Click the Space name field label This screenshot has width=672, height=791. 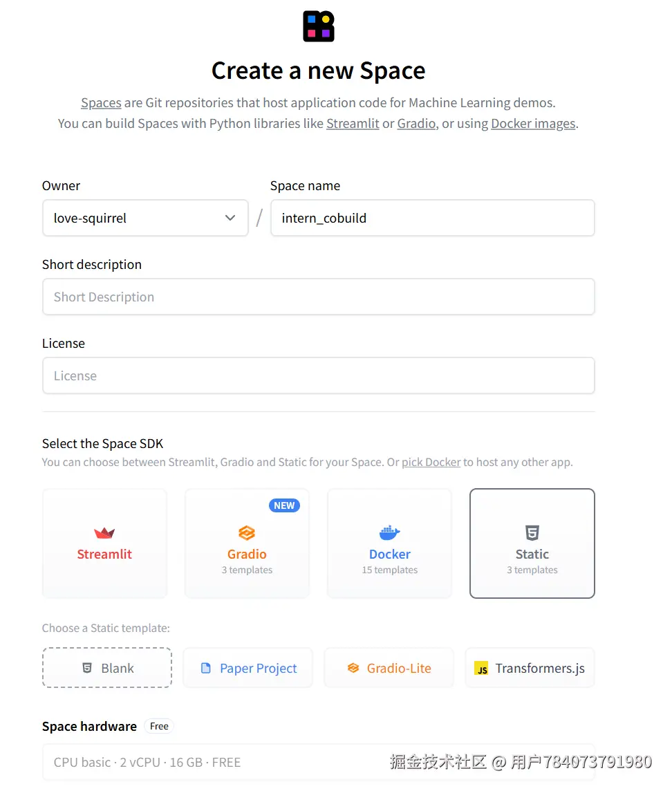[305, 185]
